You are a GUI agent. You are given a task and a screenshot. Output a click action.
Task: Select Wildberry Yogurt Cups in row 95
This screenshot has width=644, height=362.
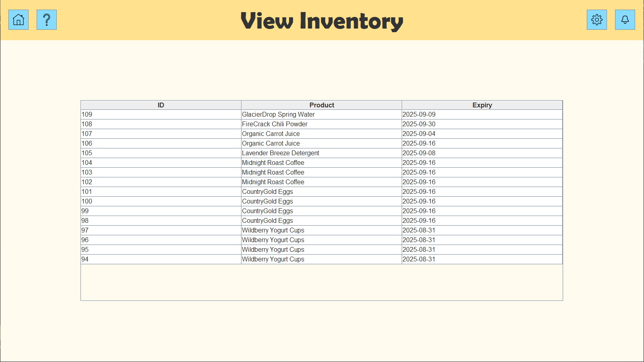(x=322, y=250)
